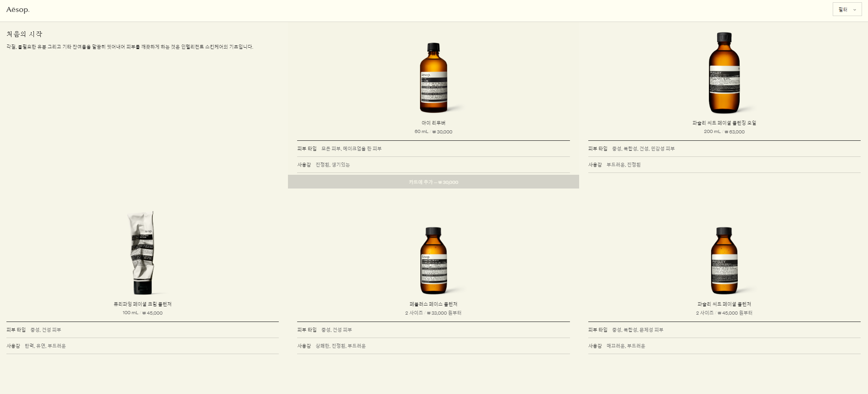This screenshot has height=394, width=868.
Task: Click the 파슬리 씨드 페이셜 클렌징 오일 title
Action: point(724,123)
